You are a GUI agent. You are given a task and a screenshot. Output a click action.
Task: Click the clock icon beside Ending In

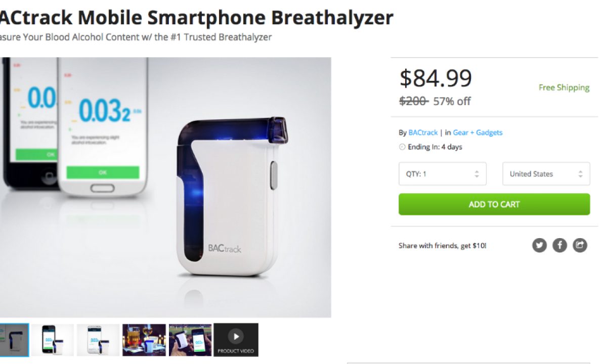(x=402, y=147)
